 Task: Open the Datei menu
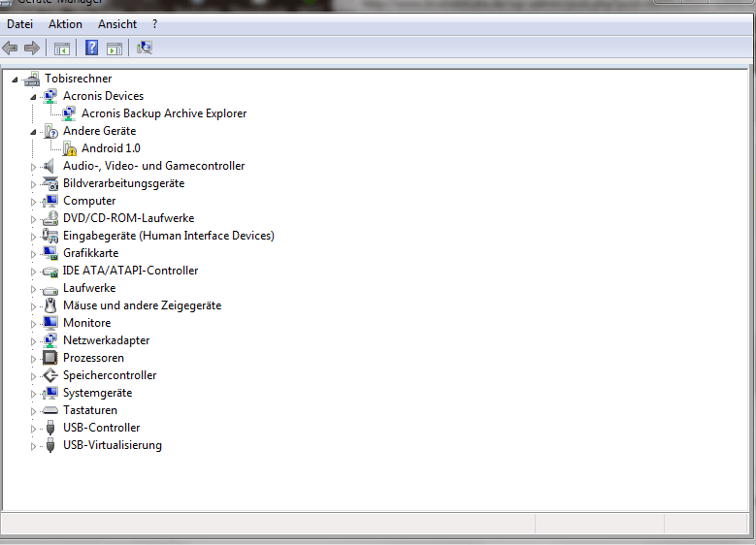point(19,24)
